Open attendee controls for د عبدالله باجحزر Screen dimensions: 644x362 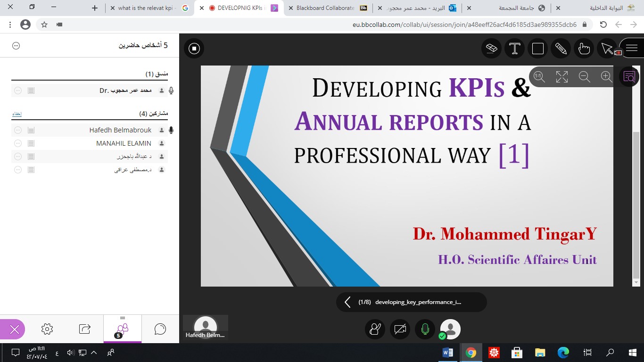pos(18,156)
